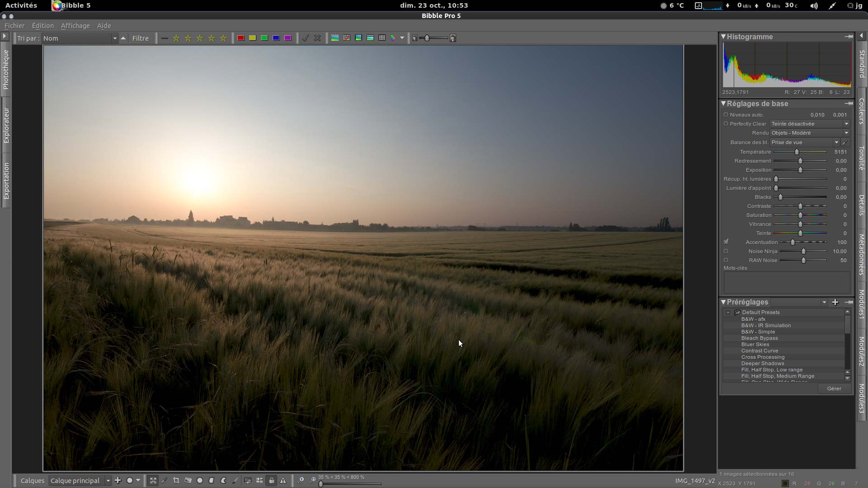
Task: Click the clipping warning triangle icon
Action: (283, 480)
